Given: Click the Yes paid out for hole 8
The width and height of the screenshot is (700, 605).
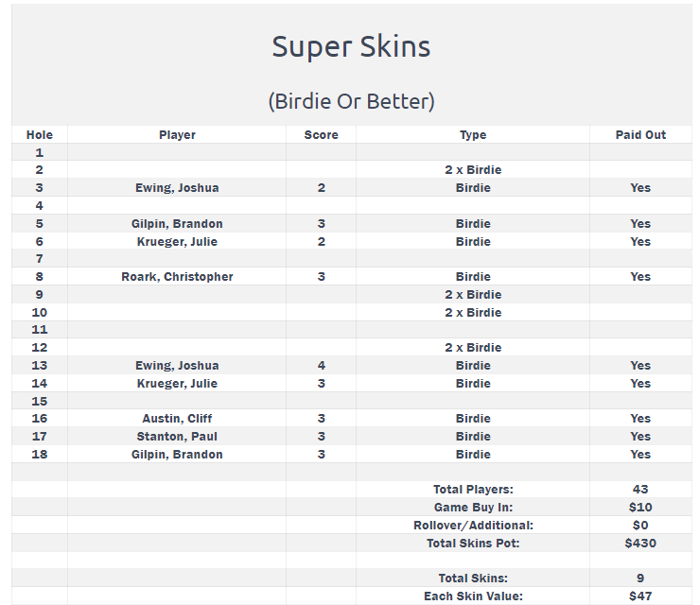Looking at the screenshot, I should (x=640, y=277).
